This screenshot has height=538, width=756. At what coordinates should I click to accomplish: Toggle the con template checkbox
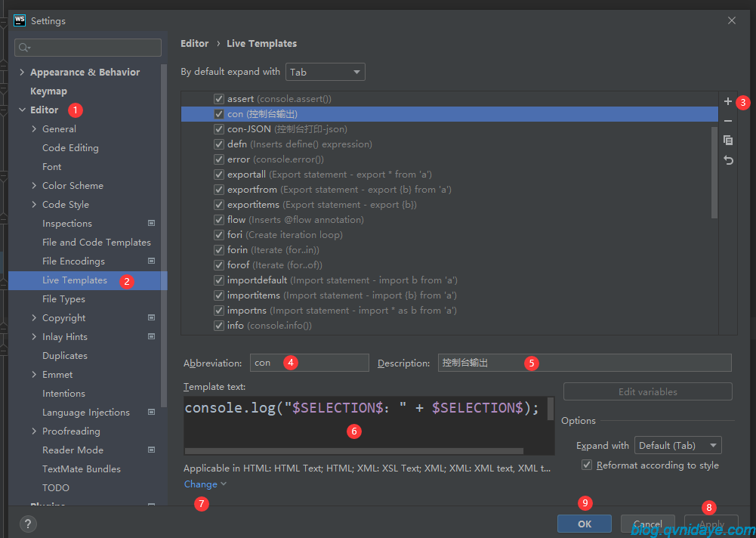point(219,114)
